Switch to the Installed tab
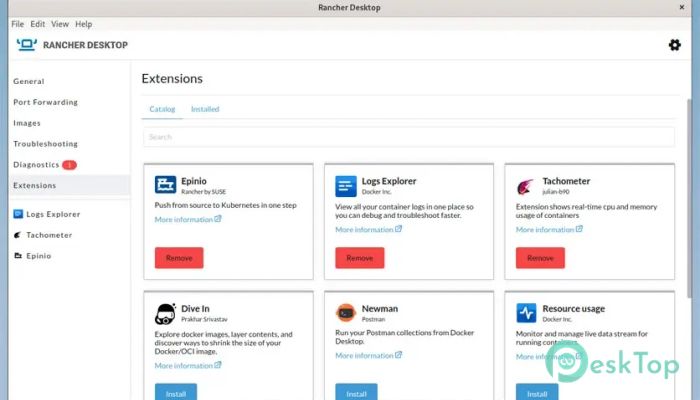 pos(205,109)
